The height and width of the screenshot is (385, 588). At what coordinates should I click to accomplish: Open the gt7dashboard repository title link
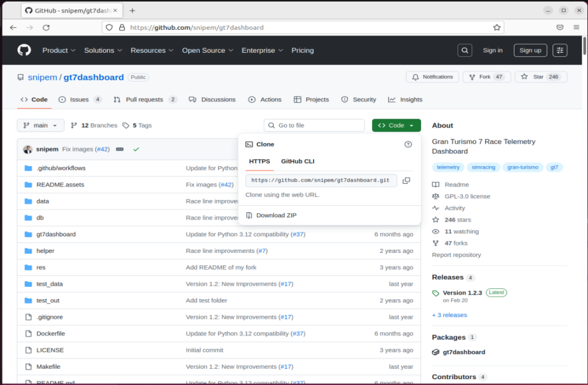pyautogui.click(x=94, y=78)
